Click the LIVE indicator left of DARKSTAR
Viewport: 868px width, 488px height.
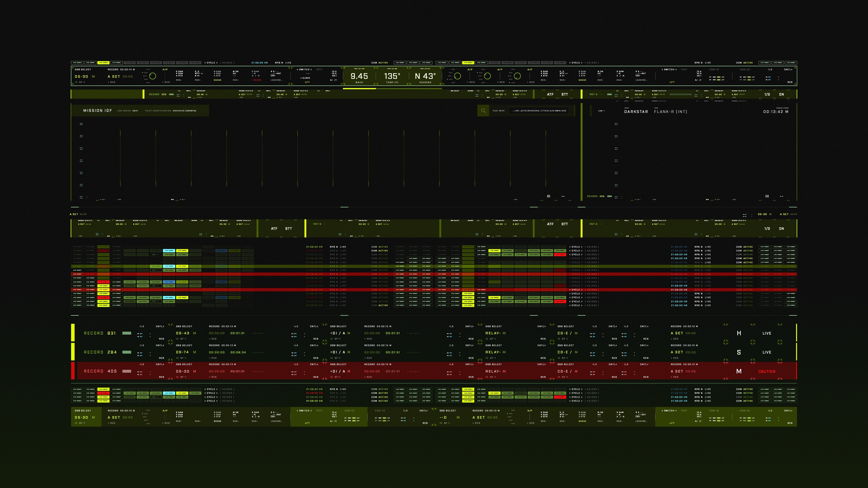(x=601, y=111)
